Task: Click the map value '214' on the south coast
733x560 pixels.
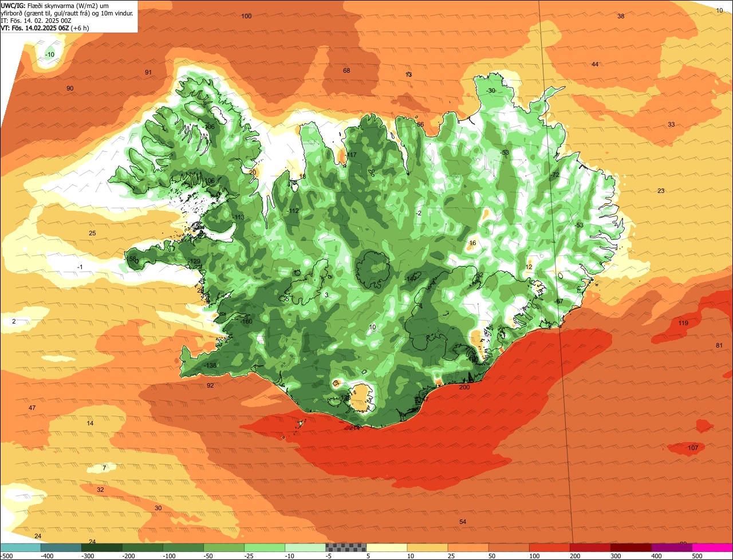Action: pos(354,427)
